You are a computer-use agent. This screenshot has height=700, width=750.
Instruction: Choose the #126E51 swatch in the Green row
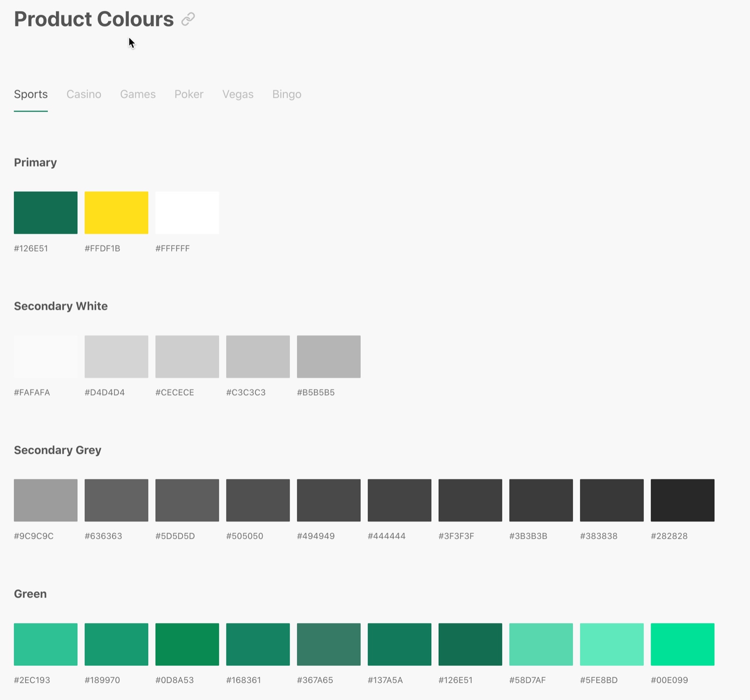470,644
